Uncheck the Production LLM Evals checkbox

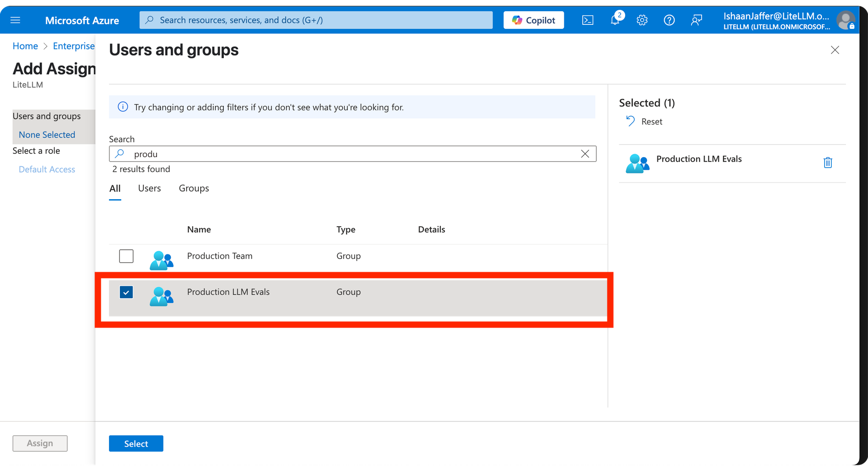pyautogui.click(x=126, y=292)
